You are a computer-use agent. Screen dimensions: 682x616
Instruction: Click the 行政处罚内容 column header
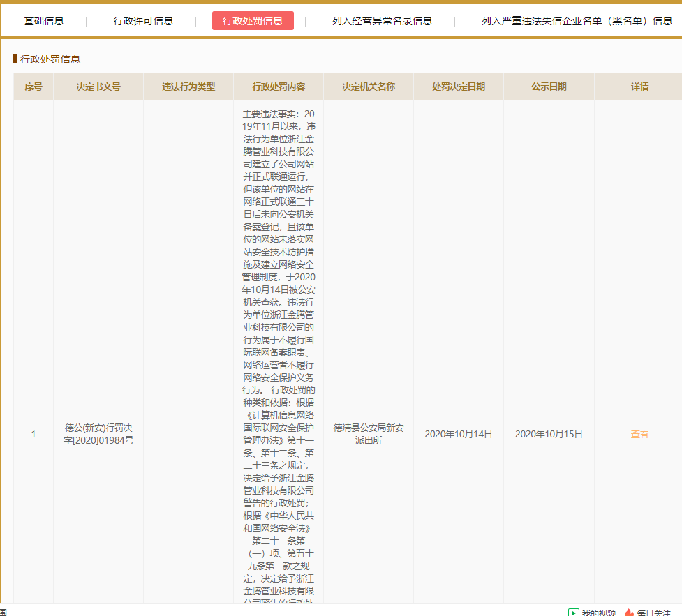click(279, 87)
